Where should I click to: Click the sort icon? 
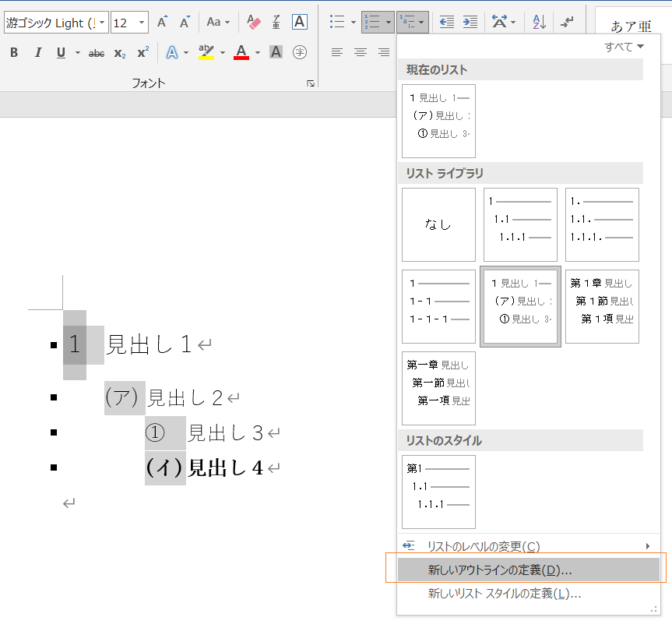coord(540,23)
